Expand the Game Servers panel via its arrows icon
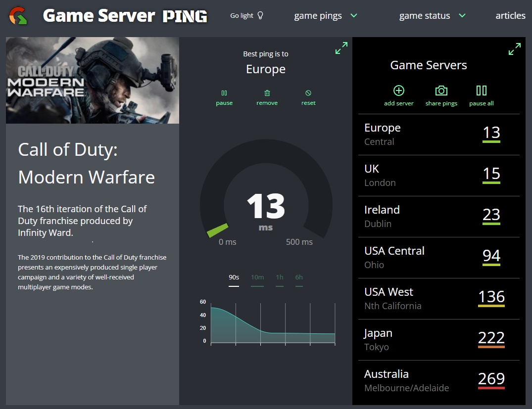The height and width of the screenshot is (409, 532). click(x=515, y=49)
